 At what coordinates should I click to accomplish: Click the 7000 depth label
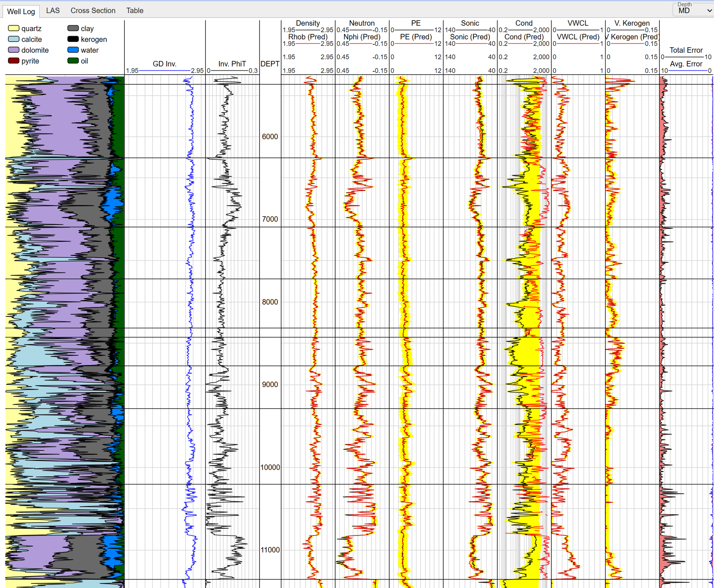[x=270, y=219]
